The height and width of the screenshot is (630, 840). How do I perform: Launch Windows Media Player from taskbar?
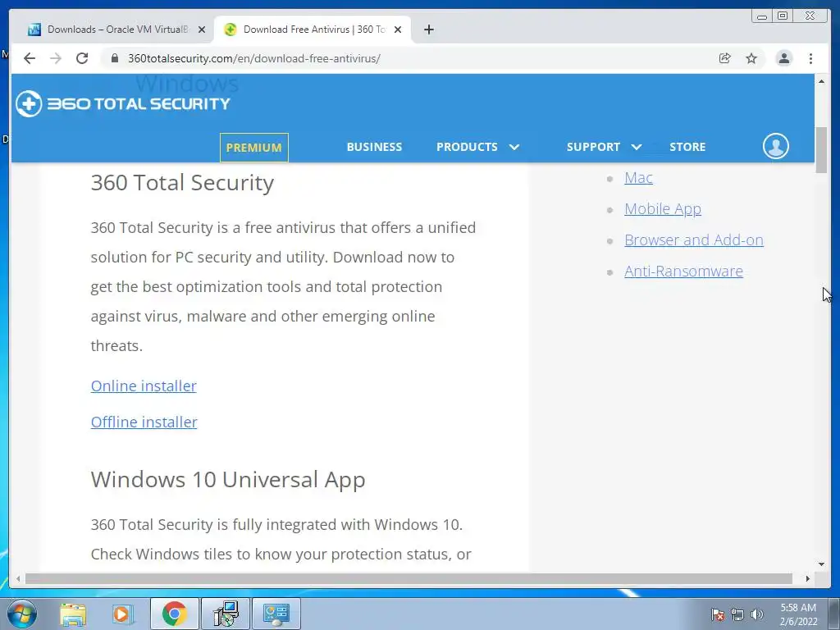[x=122, y=614]
